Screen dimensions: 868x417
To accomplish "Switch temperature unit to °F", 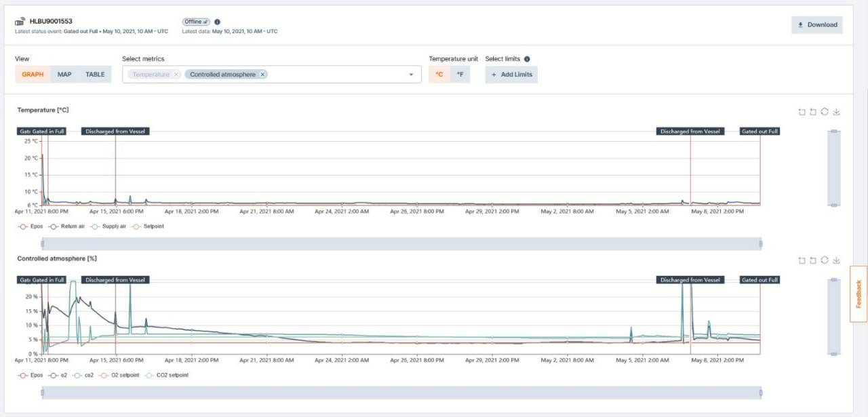I will pos(460,75).
